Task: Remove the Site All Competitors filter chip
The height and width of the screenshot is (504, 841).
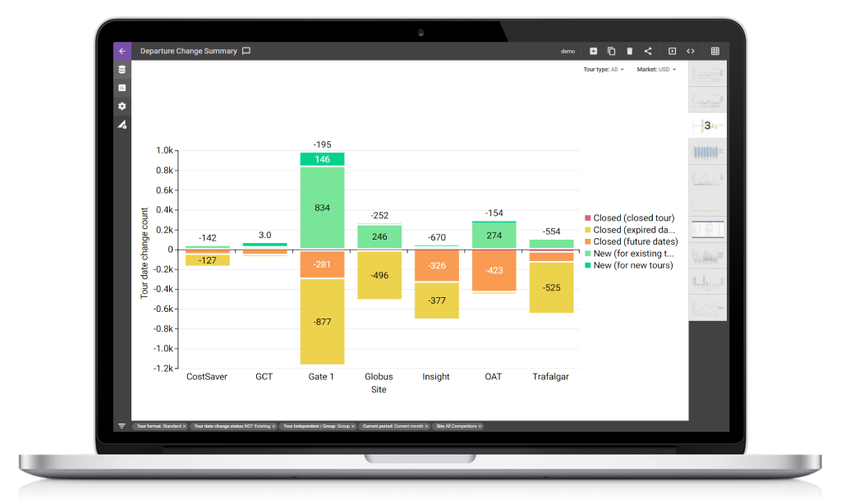Action: pyautogui.click(x=480, y=426)
